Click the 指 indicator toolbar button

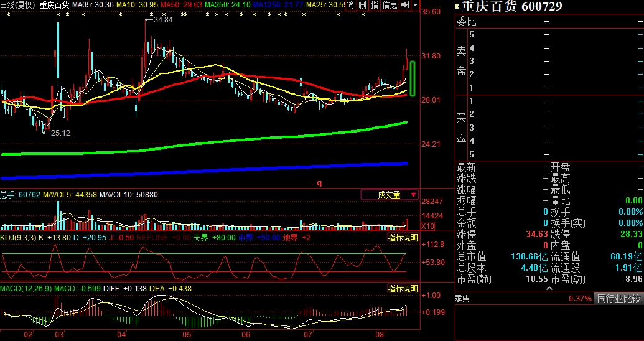click(374, 6)
